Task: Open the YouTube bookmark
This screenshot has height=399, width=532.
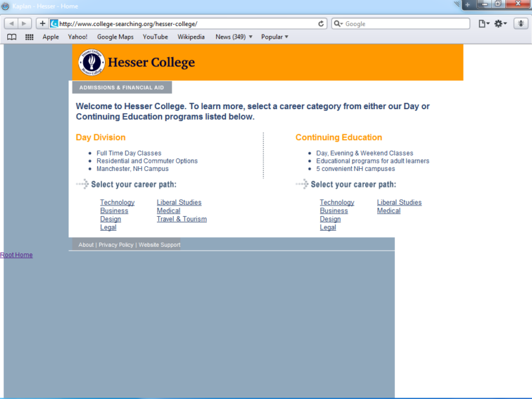Action: point(156,37)
